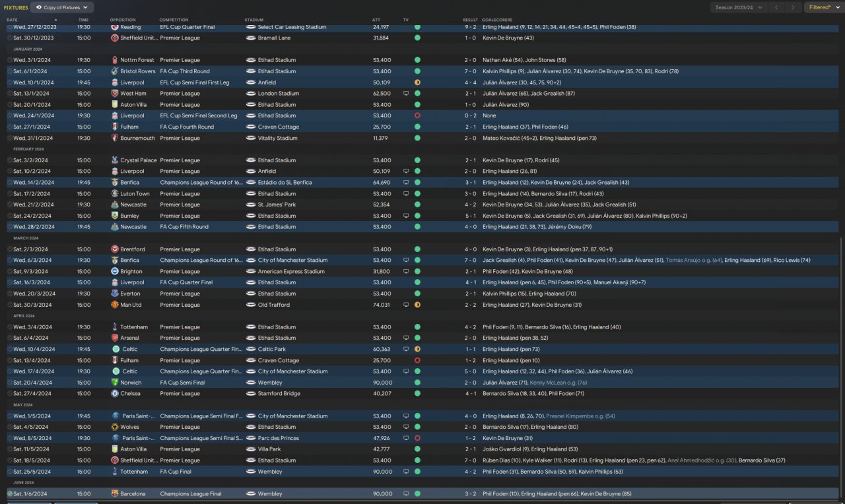Open the American Express Stadium link
This screenshot has height=504, width=845.
click(291, 271)
